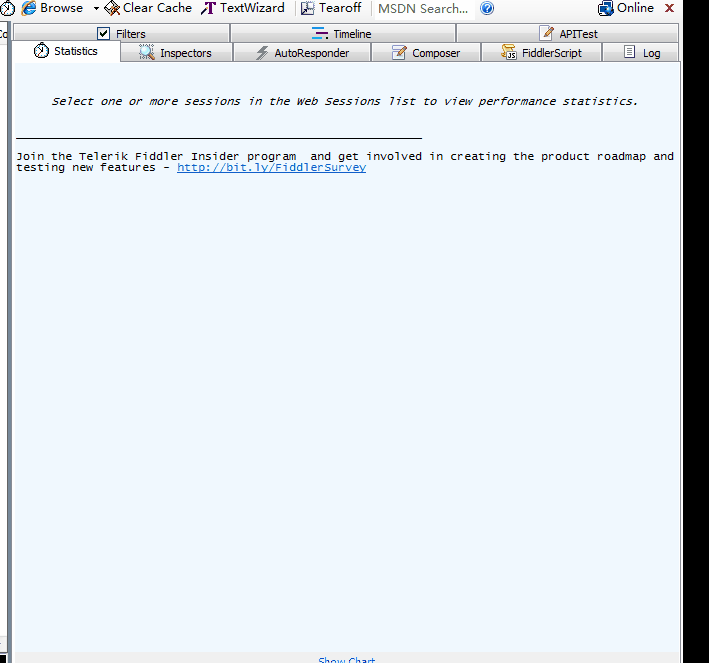The width and height of the screenshot is (709, 663).
Task: Open the FiddlerScript tab
Action: tap(541, 53)
